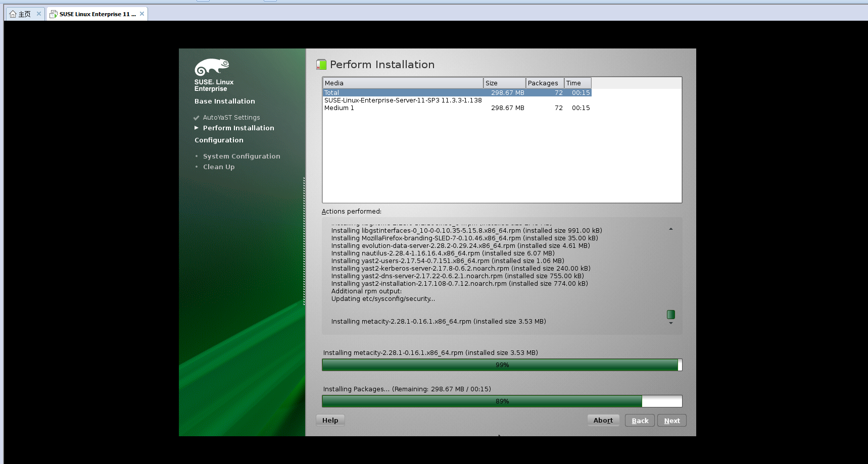Click the Medium 1 size value 298.67 MB
The image size is (868, 464).
(x=507, y=108)
